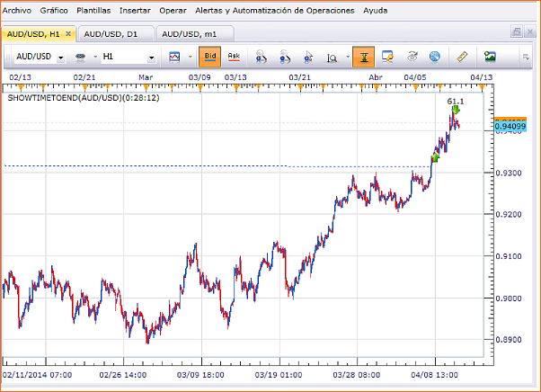Click the Abr label on top scale

(x=376, y=77)
